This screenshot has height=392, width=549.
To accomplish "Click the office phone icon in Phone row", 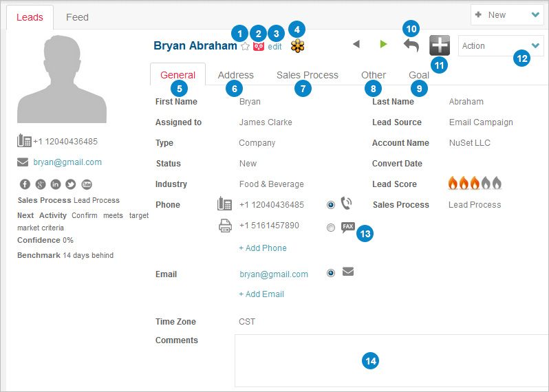I will (x=224, y=204).
